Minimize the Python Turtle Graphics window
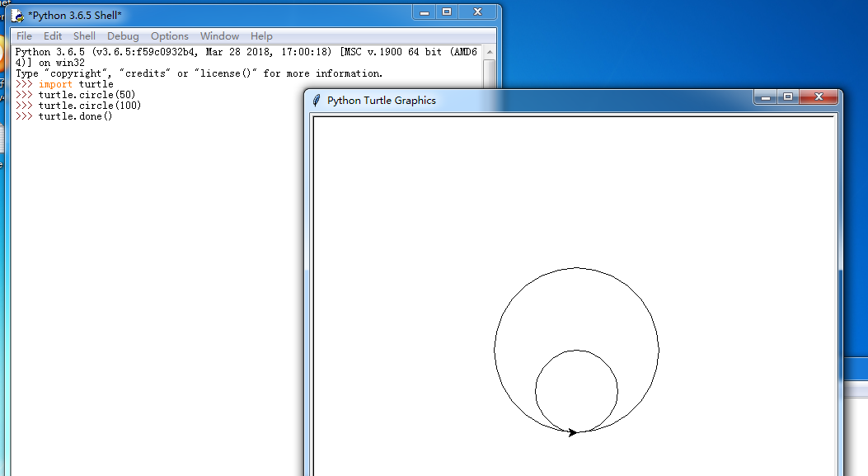 tap(766, 97)
